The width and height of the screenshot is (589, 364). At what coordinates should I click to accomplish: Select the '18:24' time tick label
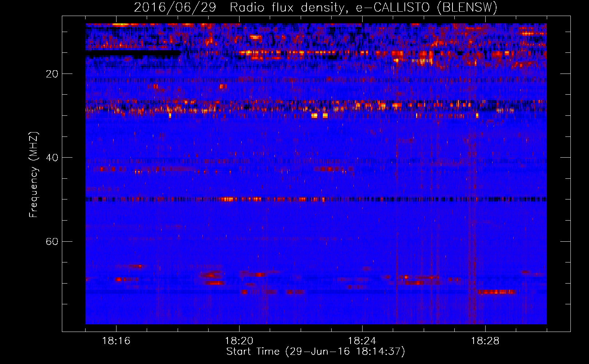[x=362, y=341]
